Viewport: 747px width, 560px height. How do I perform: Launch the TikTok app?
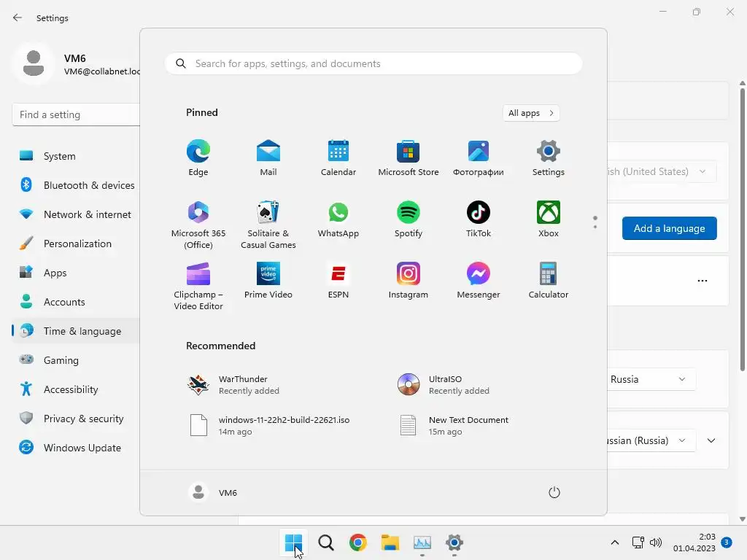click(x=479, y=219)
